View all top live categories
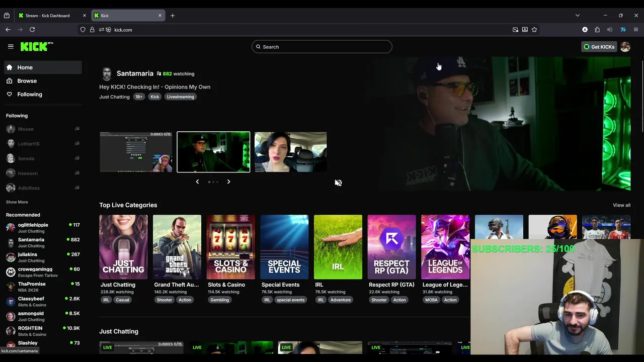 click(x=621, y=205)
